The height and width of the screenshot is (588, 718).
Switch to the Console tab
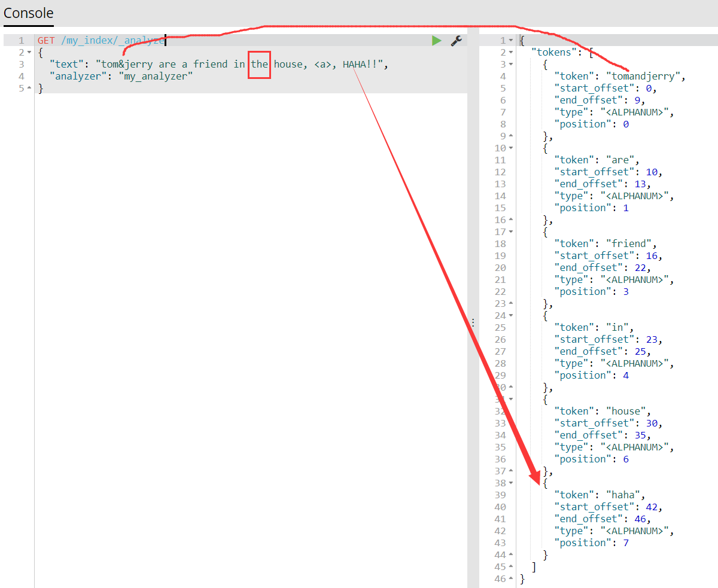29,13
